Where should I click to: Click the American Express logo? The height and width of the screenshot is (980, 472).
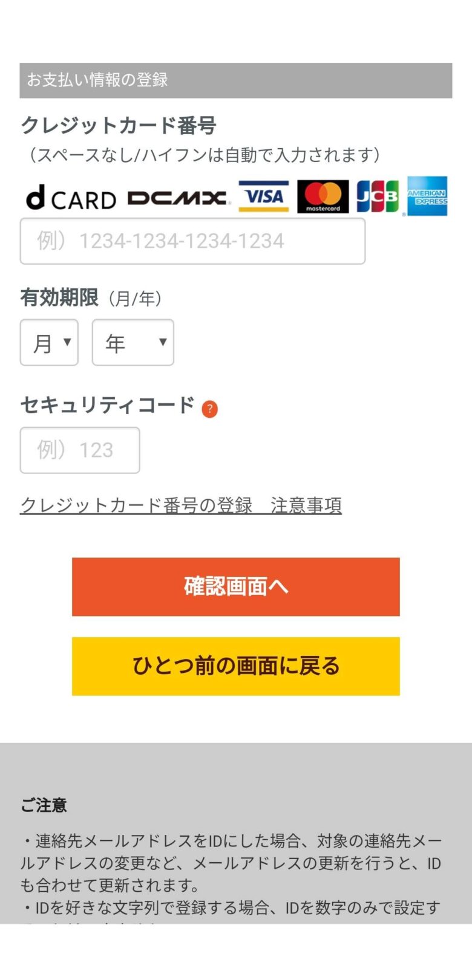(427, 196)
